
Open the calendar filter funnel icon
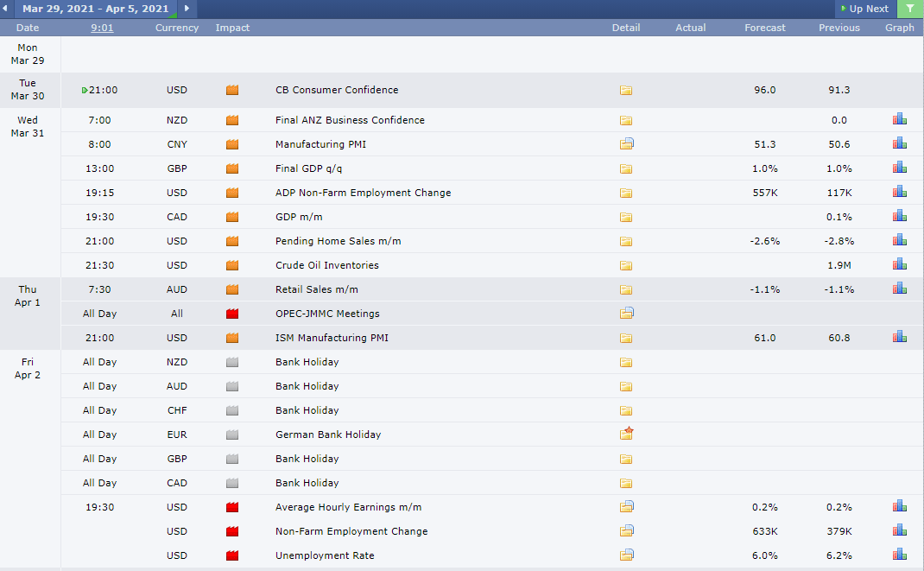[x=910, y=9]
